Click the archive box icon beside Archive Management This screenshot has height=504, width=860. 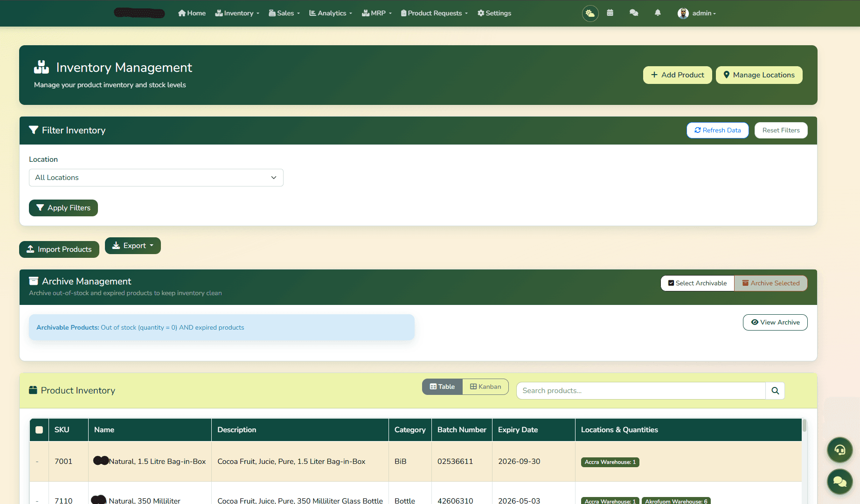coord(34,281)
